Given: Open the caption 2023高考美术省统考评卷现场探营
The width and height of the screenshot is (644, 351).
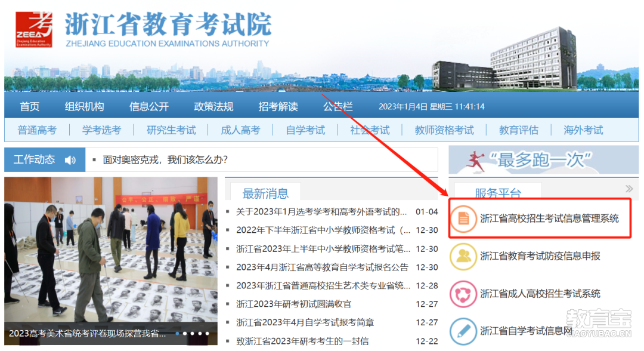Looking at the screenshot, I should click(87, 333).
